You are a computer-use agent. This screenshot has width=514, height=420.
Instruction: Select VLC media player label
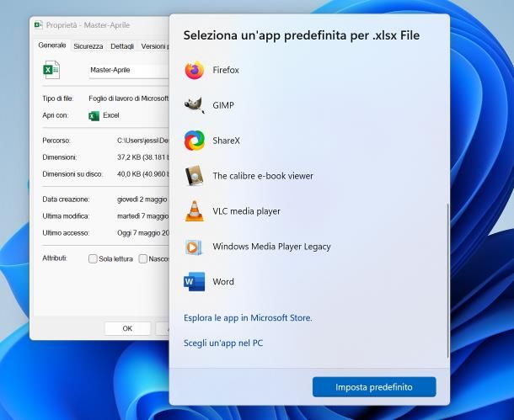click(x=247, y=211)
